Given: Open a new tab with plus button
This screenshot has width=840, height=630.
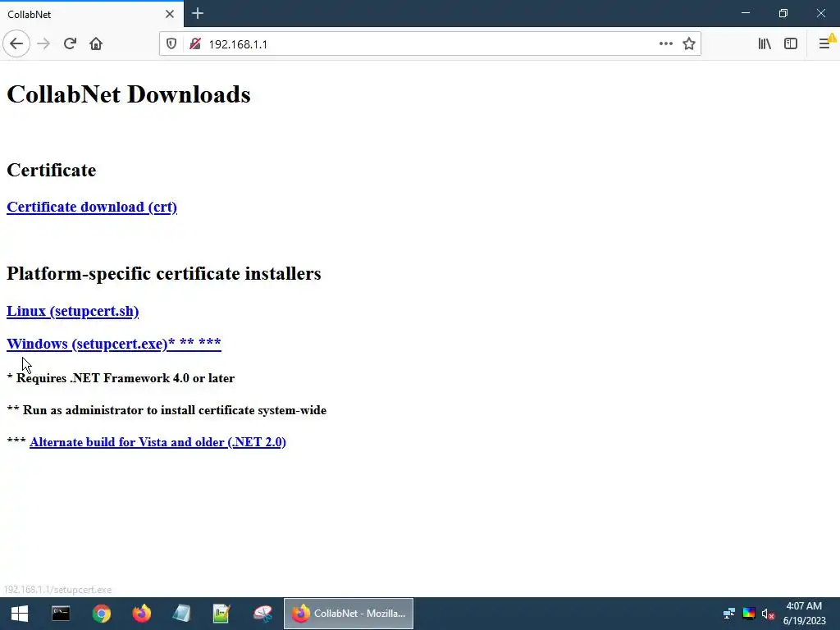Looking at the screenshot, I should [x=198, y=13].
